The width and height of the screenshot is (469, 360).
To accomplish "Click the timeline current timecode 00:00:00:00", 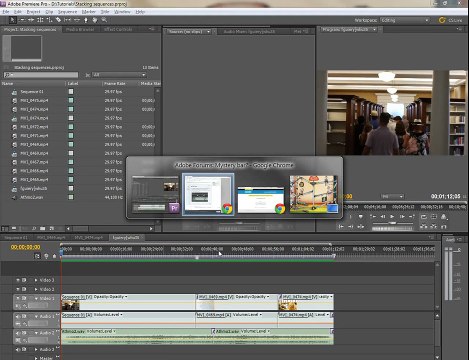I will (x=26, y=247).
